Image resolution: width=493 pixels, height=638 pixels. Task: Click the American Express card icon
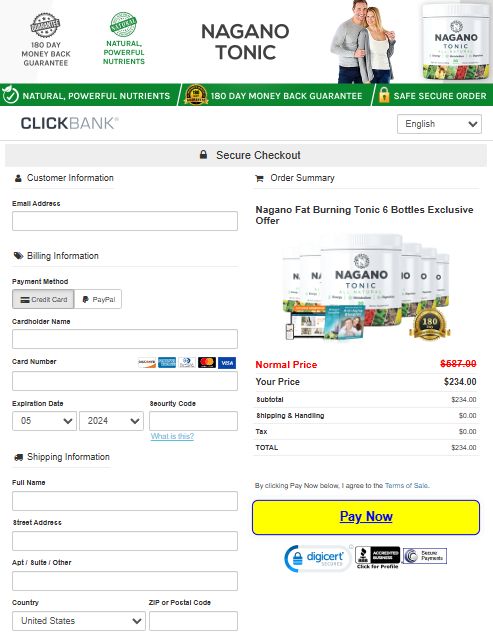click(x=167, y=363)
